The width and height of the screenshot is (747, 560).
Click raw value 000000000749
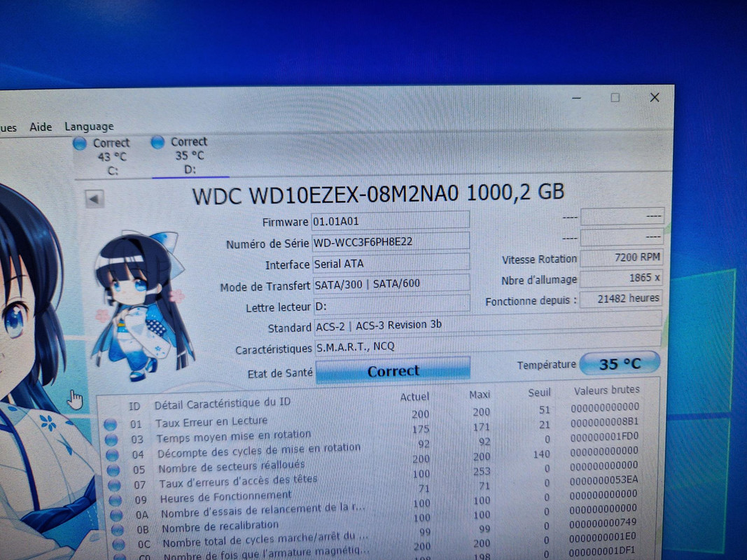coord(603,524)
